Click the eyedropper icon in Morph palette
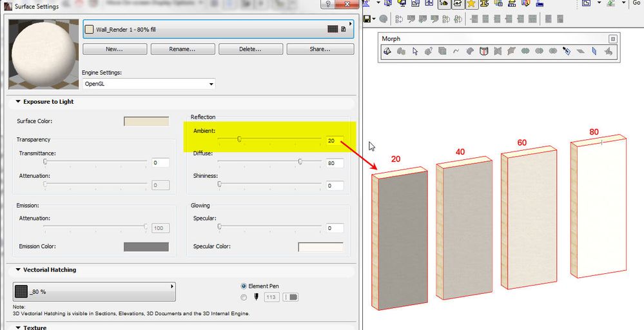644x330 pixels. point(567,52)
